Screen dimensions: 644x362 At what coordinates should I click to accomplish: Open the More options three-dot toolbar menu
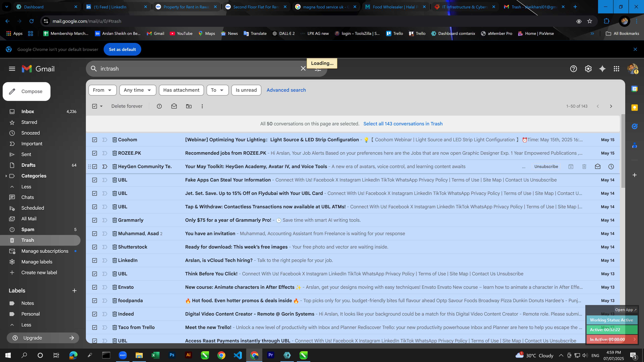click(202, 106)
